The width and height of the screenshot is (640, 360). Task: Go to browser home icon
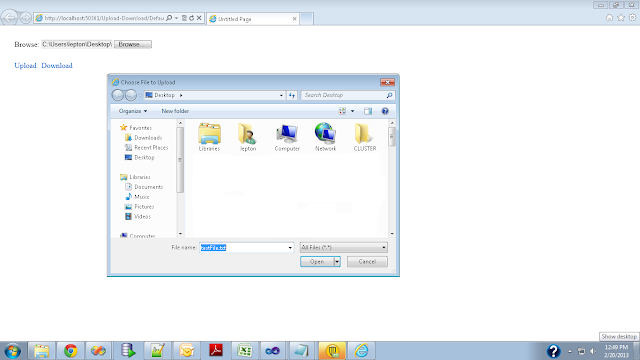609,18
